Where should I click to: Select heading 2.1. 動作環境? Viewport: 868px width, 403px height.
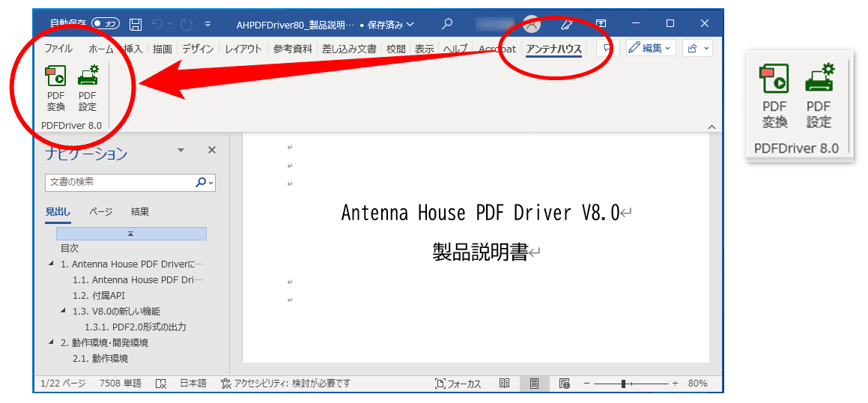point(100,359)
